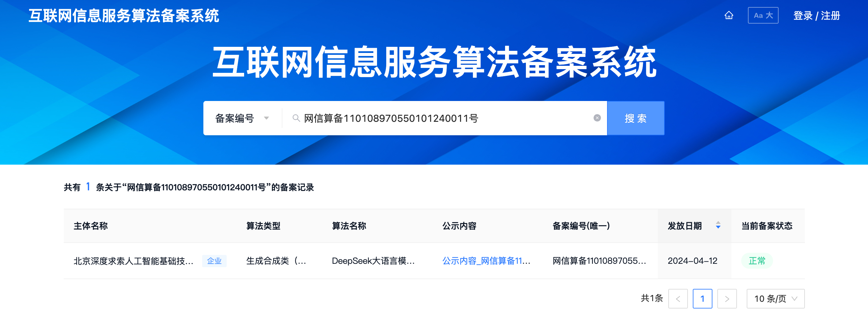Focus the search input with 网信算备 number
Screen dimensions: 868x325
coord(444,118)
